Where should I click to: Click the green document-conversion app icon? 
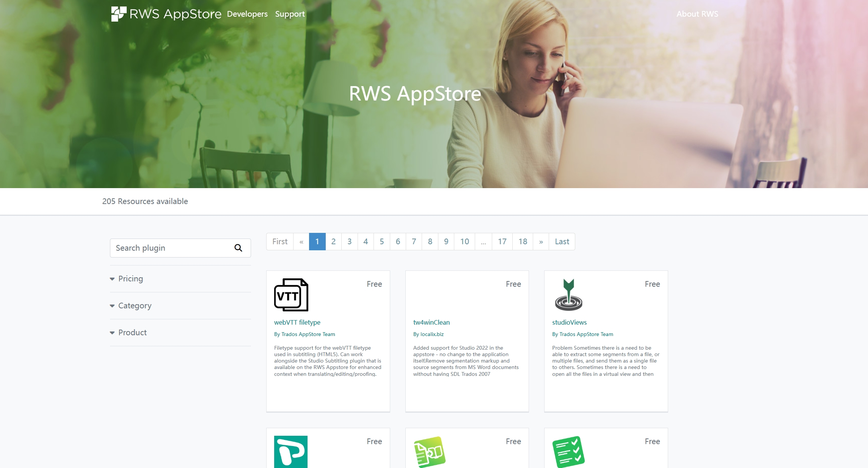430,452
